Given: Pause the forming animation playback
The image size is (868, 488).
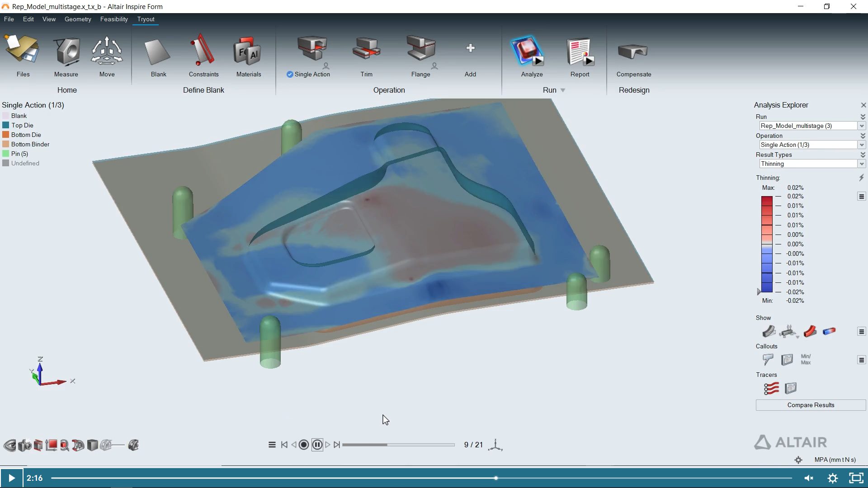Looking at the screenshot, I should click(x=317, y=444).
